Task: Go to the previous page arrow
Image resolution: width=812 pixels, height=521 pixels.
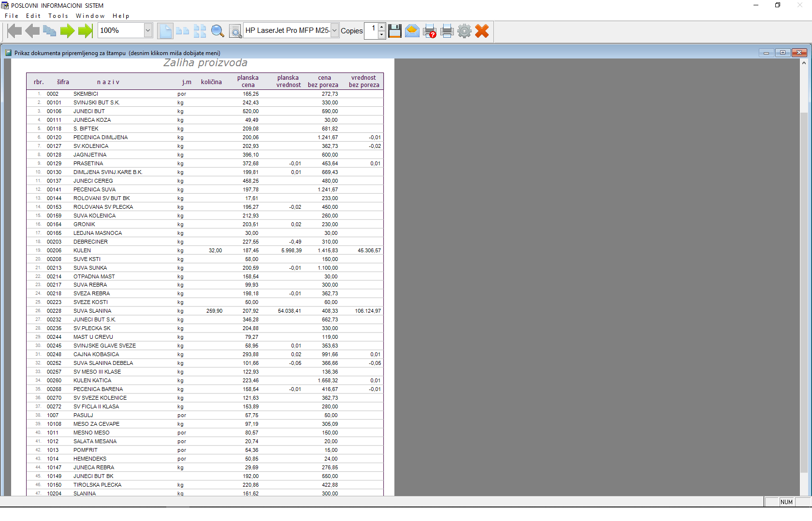Action: click(32, 31)
